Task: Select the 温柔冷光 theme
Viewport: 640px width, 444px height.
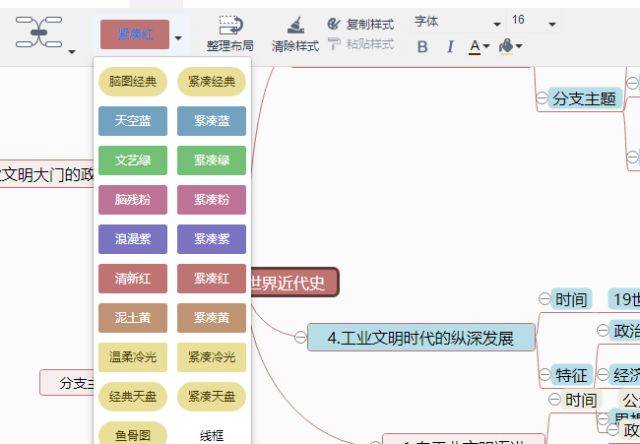Action: [x=133, y=357]
